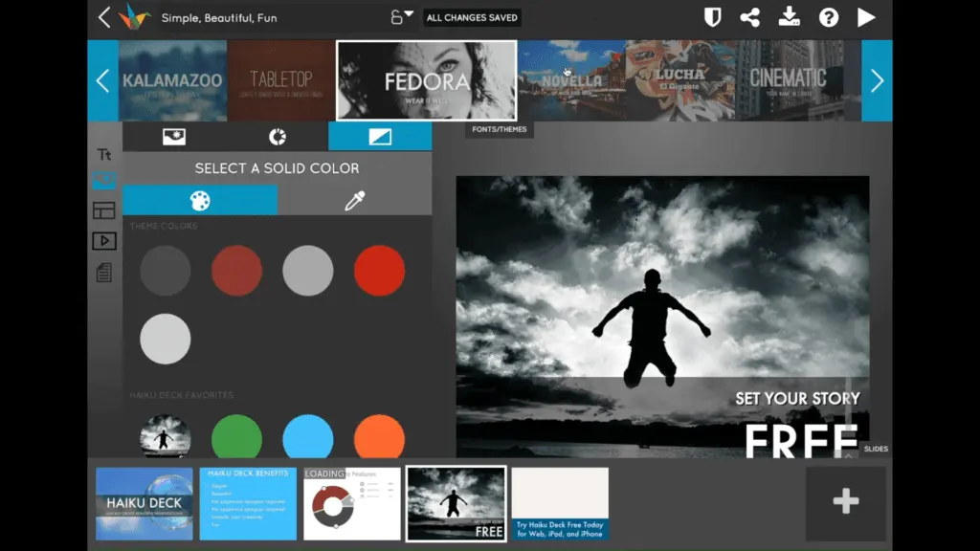Choose the Kalamazoo theme
The height and width of the screenshot is (551, 980).
[172, 80]
